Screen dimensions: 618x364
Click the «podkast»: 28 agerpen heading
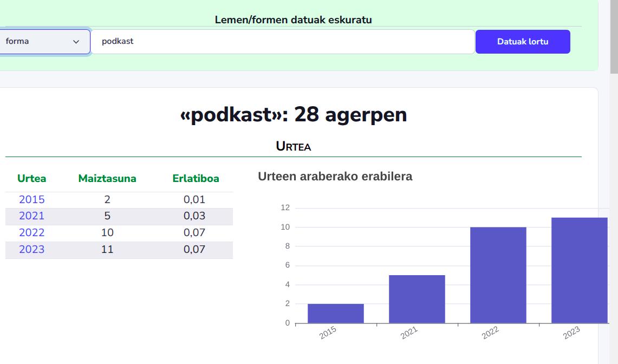(293, 115)
